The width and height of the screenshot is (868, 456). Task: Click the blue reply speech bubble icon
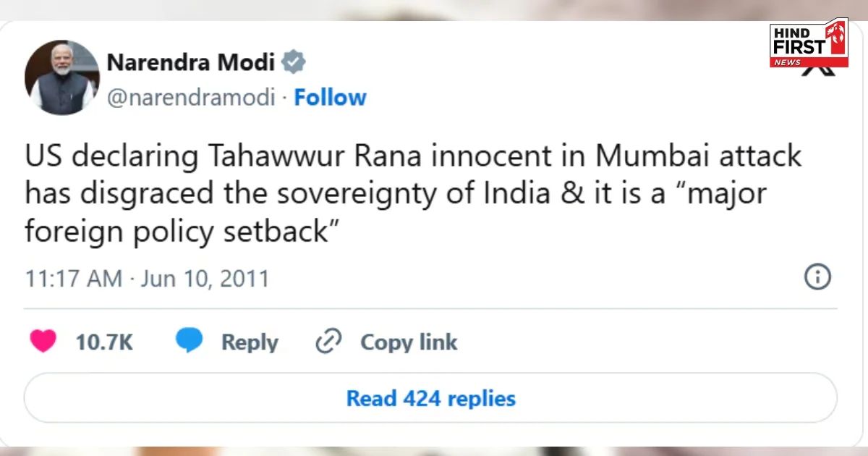click(x=190, y=342)
